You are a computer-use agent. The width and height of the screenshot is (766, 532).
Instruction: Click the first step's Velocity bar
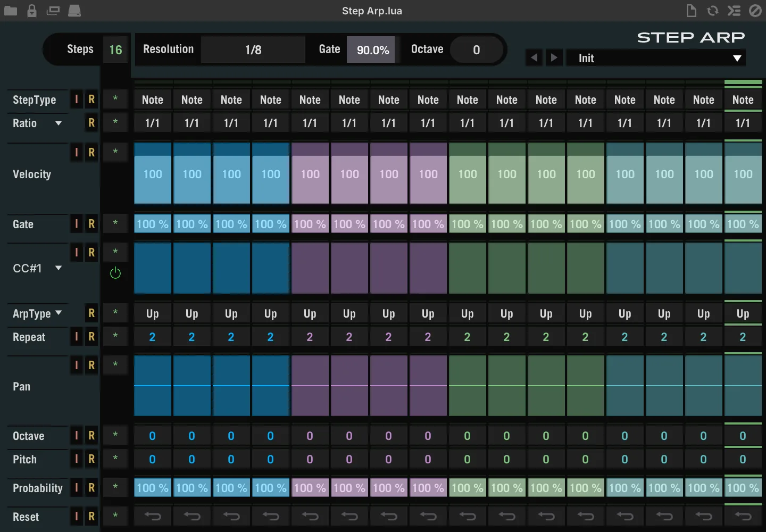click(x=153, y=173)
